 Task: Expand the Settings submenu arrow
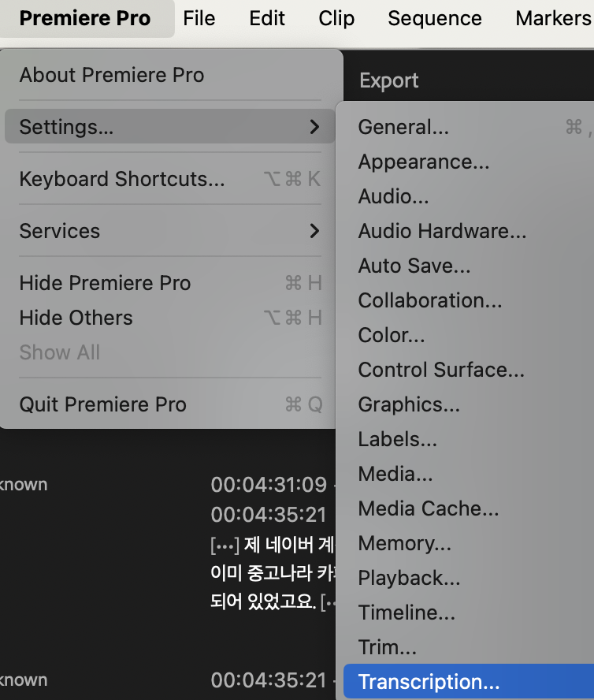[314, 127]
